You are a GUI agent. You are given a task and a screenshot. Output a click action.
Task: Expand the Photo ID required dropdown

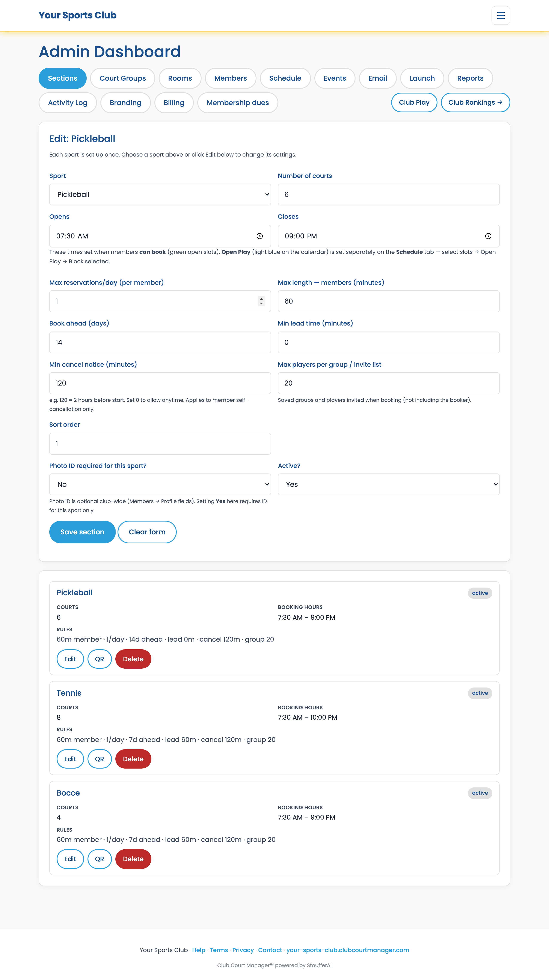(x=160, y=484)
